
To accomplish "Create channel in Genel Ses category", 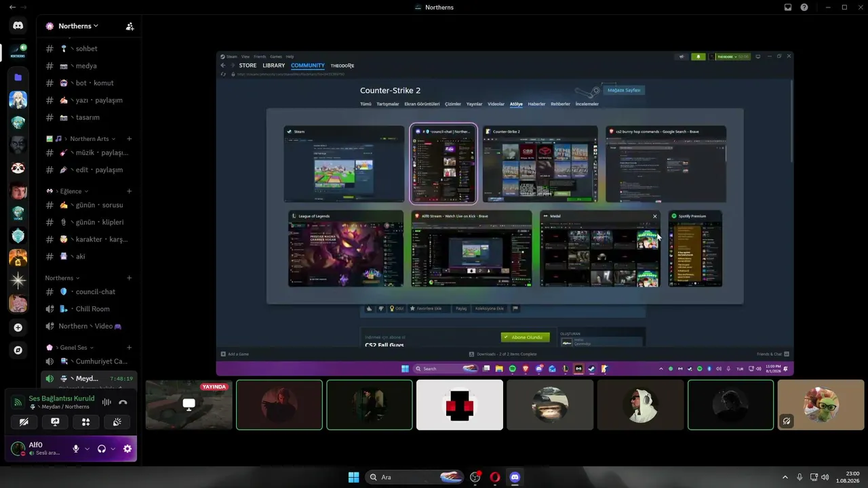I will click(x=130, y=348).
